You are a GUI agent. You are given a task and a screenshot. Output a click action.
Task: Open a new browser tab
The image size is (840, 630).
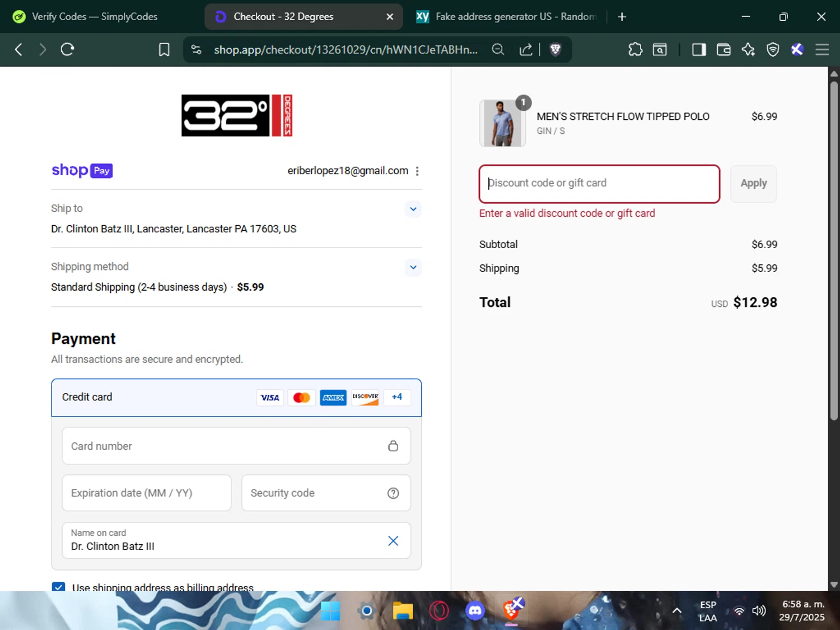point(622,17)
